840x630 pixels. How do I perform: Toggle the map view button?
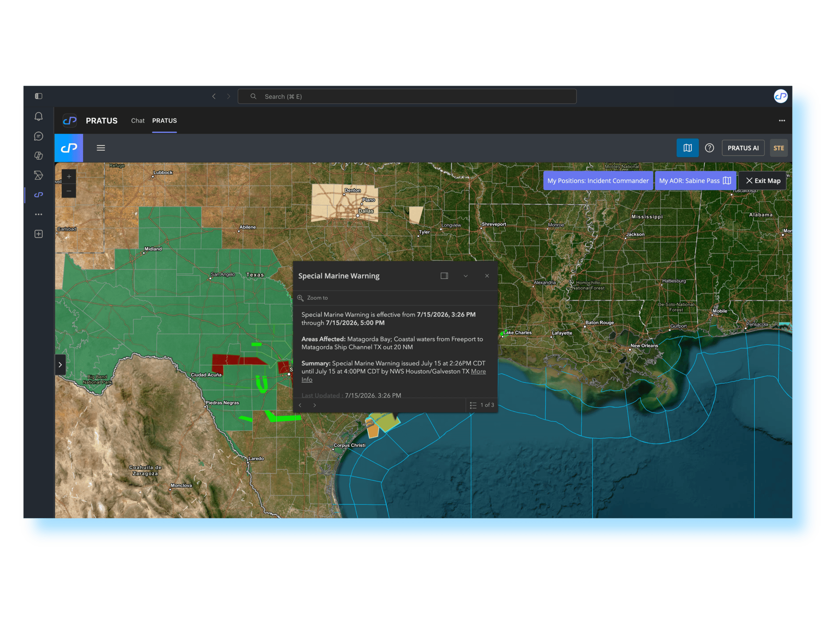(688, 148)
